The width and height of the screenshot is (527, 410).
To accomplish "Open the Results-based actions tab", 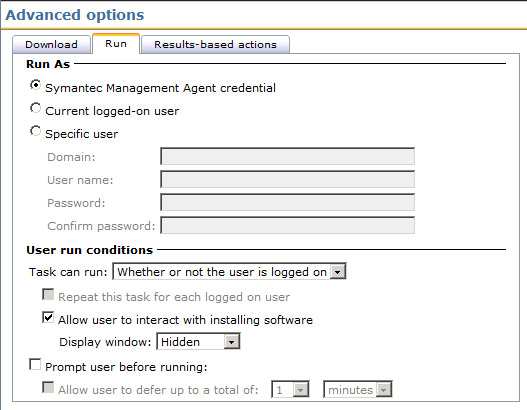I will point(215,44).
